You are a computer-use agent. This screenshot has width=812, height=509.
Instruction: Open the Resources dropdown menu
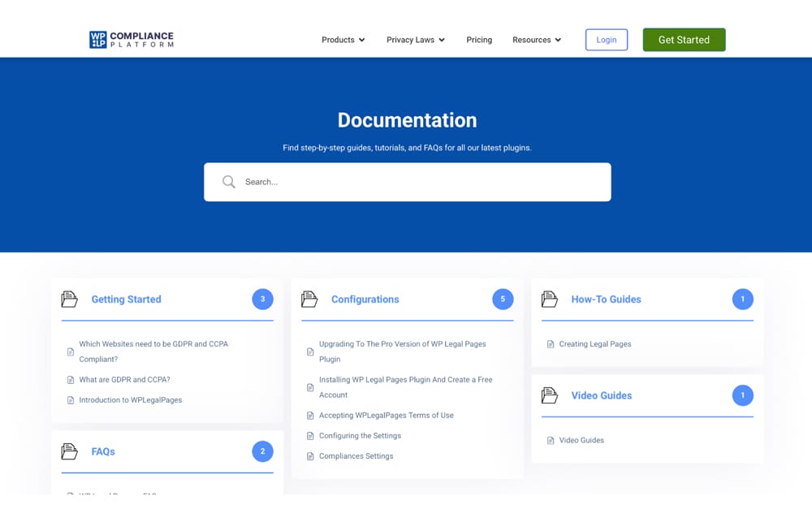536,39
